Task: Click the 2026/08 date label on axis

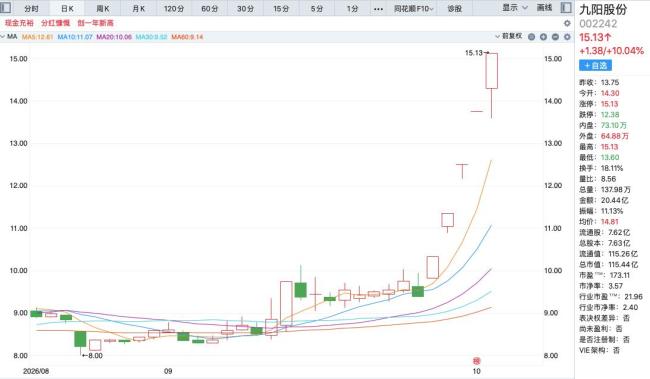Action: 36,371
